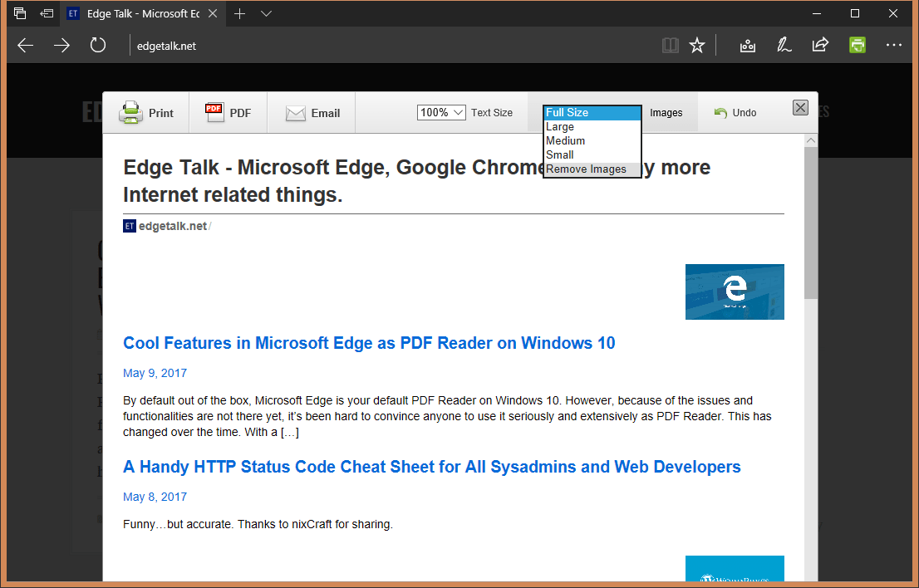Click the preview scrollbar up arrow
Image resolution: width=919 pixels, height=588 pixels.
pos(811,140)
